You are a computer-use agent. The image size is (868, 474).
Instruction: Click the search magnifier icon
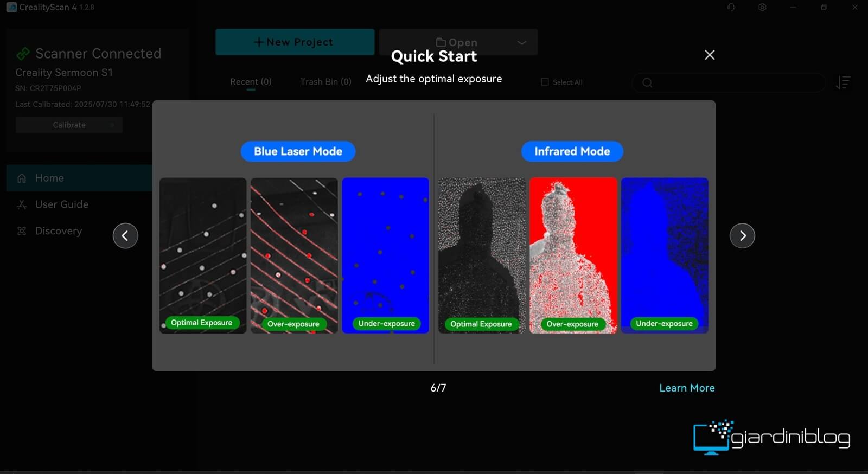647,82
